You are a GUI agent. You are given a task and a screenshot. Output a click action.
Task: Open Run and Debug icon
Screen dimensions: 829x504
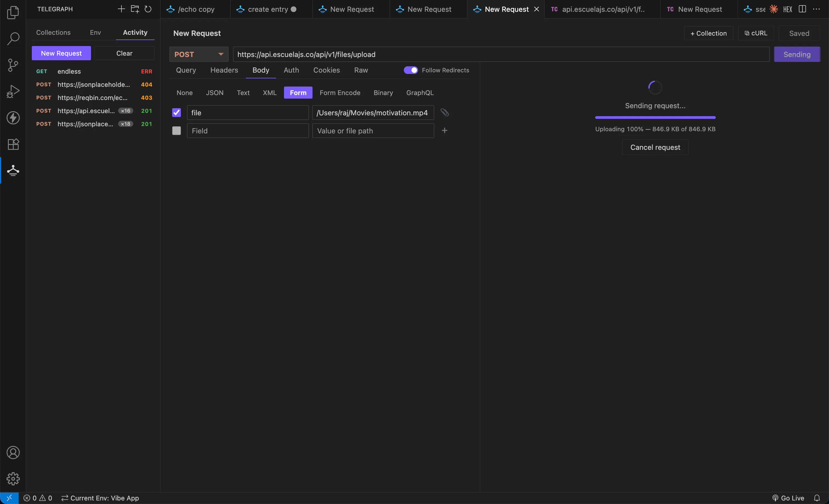[13, 91]
